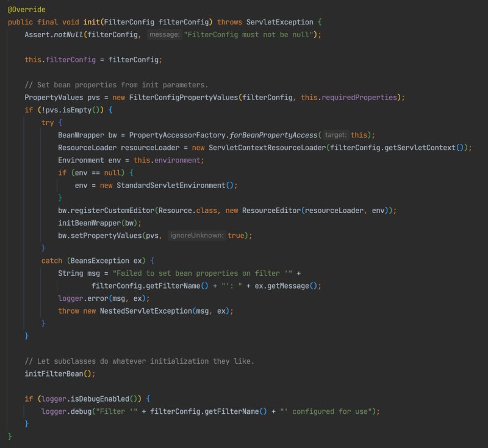Click the requiredProperties field reference
Image resolution: width=488 pixels, height=448 pixels.
(x=359, y=98)
